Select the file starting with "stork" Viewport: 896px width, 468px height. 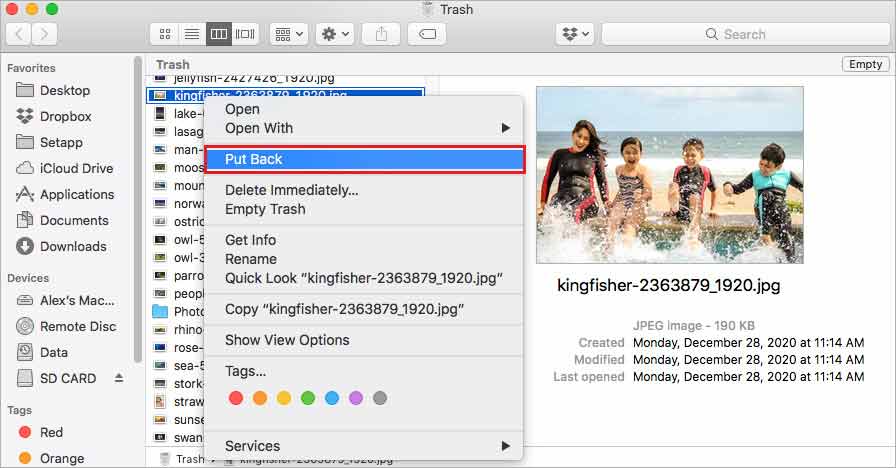pos(178,383)
